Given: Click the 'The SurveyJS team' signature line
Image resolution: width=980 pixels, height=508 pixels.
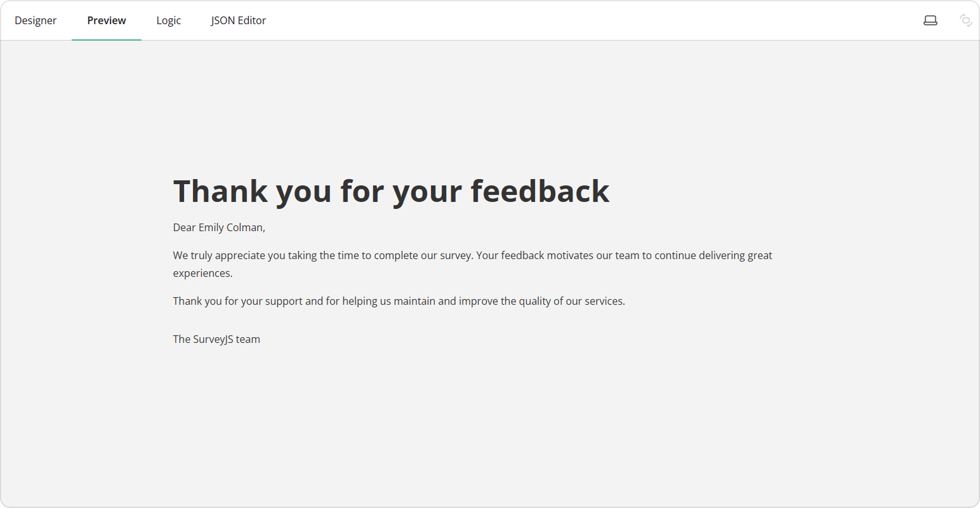Looking at the screenshot, I should (216, 338).
